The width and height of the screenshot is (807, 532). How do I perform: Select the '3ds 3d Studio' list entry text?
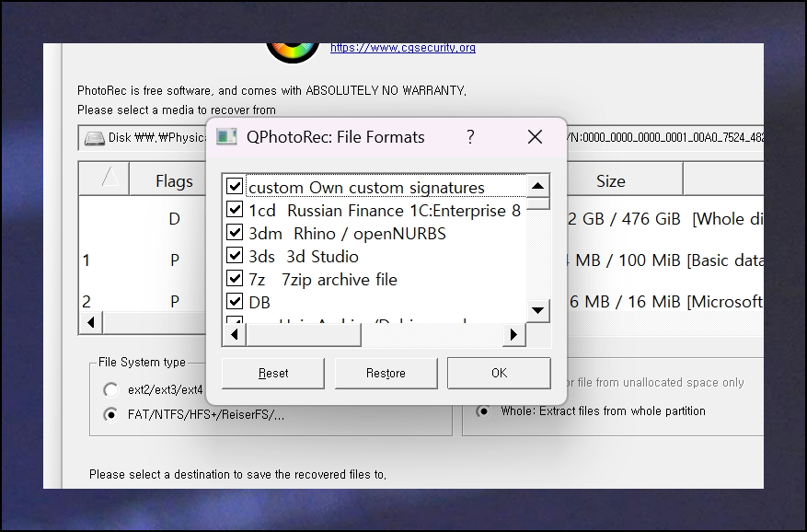pos(304,257)
